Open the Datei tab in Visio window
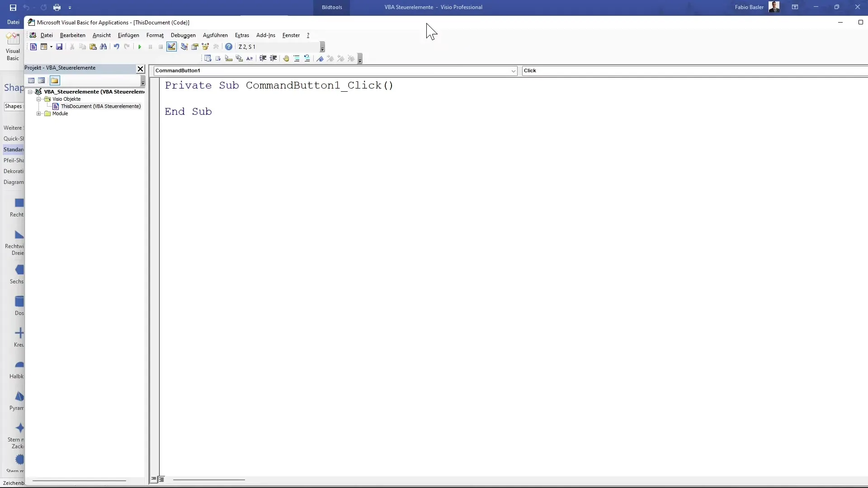868x488 pixels. [x=13, y=22]
